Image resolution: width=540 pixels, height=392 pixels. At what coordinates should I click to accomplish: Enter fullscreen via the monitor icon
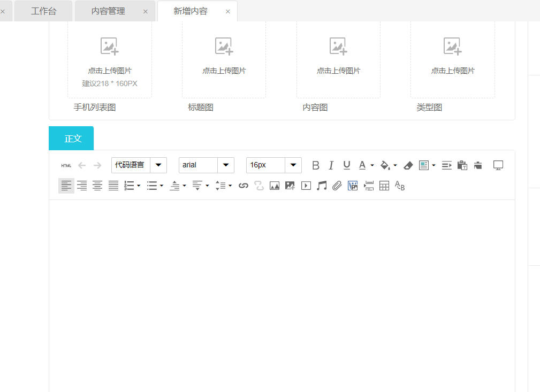[x=498, y=166]
